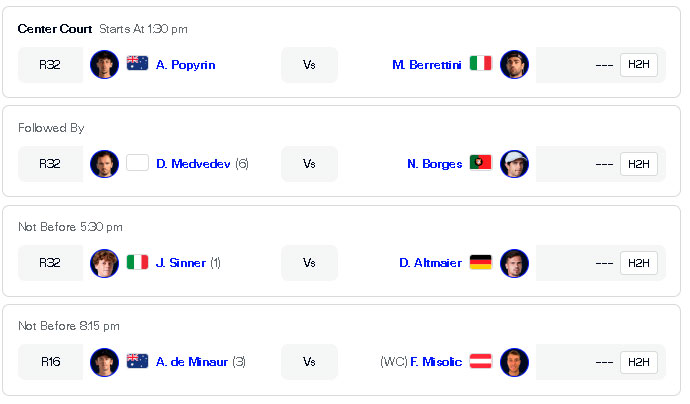Click the R16 round label
The height and width of the screenshot is (404, 690).
(x=50, y=362)
